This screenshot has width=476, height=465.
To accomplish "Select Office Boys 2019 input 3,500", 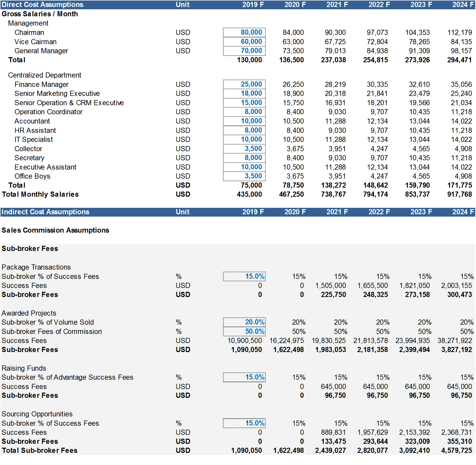I will point(244,176).
